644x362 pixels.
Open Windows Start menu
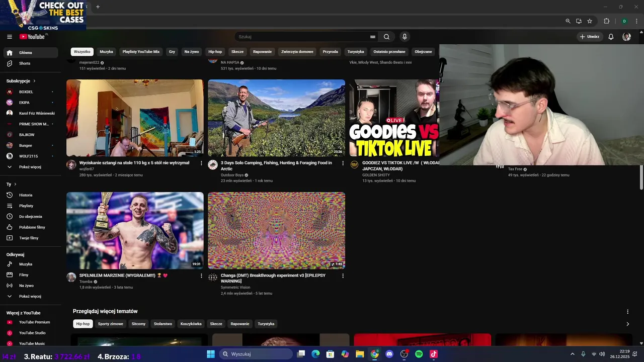[x=210, y=354]
